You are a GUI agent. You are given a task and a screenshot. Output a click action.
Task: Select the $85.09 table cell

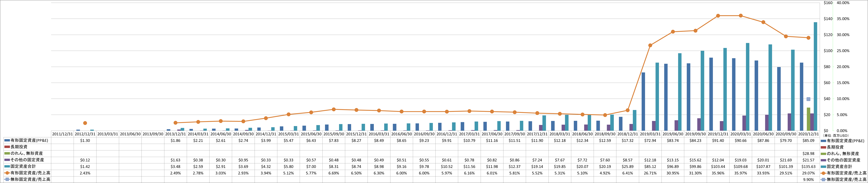click(808, 140)
